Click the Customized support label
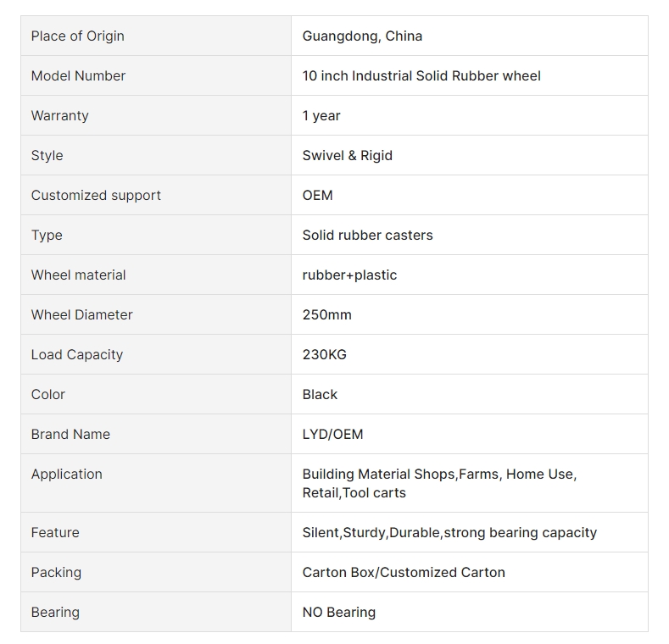 pyautogui.click(x=96, y=196)
